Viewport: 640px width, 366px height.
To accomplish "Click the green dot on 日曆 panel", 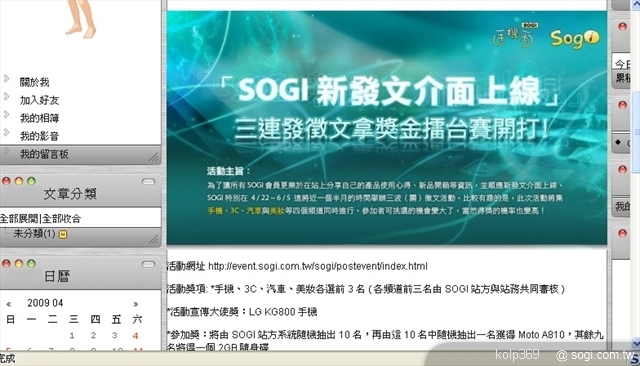I will pyautogui.click(x=31, y=264).
